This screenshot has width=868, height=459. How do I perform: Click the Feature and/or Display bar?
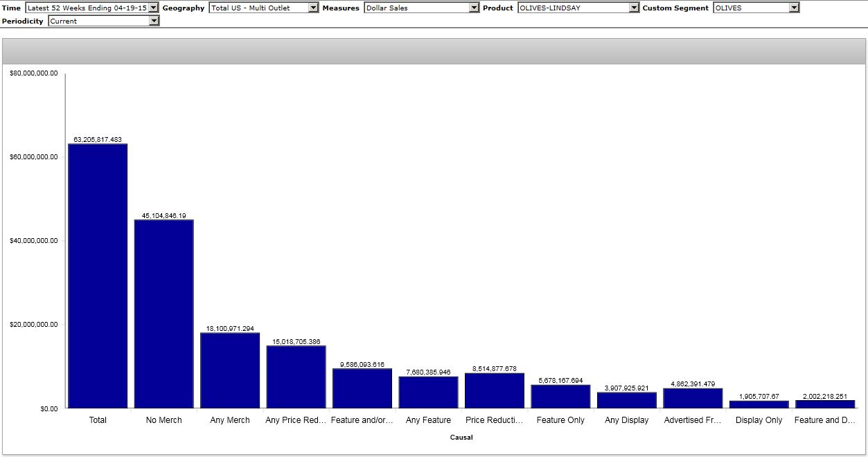pos(362,388)
